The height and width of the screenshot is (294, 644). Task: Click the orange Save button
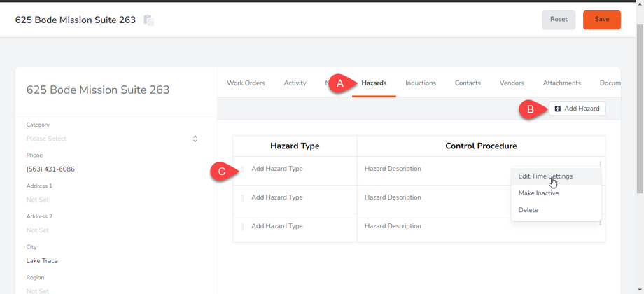pos(601,20)
